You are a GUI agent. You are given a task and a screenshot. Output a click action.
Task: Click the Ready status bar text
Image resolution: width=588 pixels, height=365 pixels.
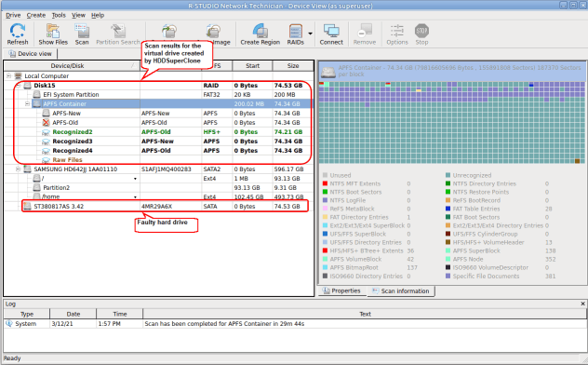12,358
